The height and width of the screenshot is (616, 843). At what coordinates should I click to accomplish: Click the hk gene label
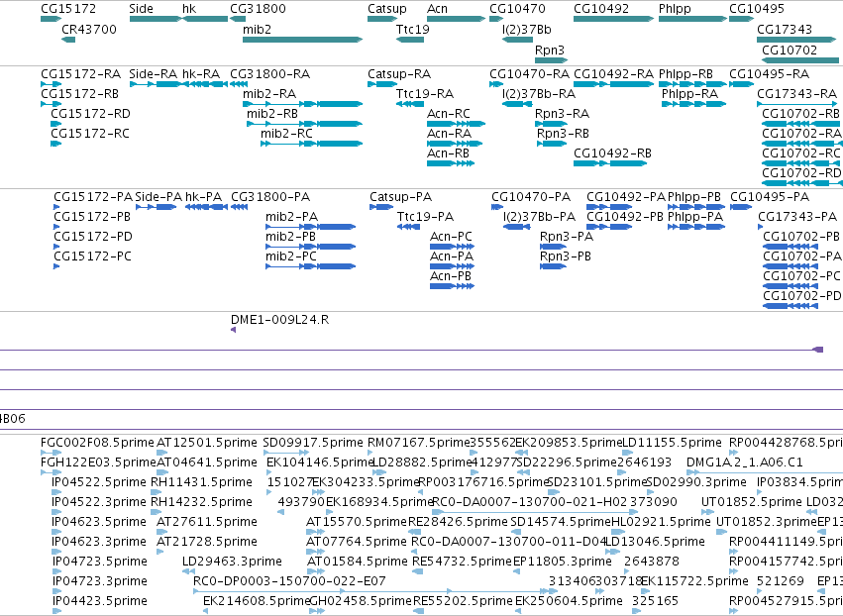[x=189, y=9]
